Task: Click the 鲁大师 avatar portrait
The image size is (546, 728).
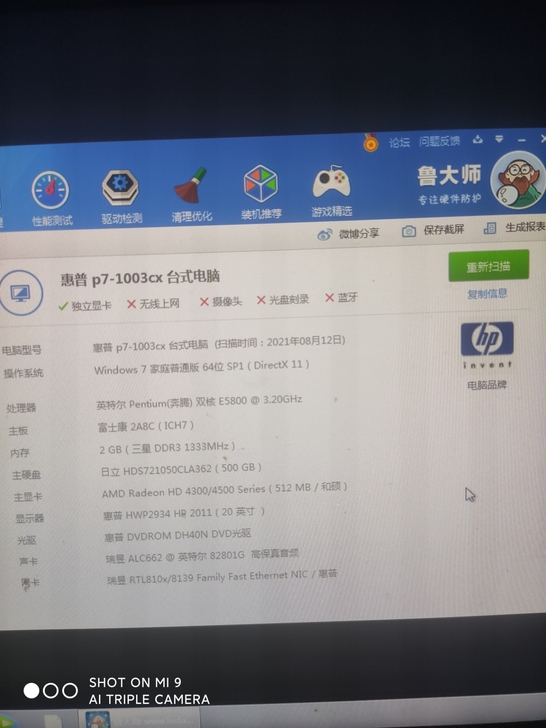Action: 518,180
